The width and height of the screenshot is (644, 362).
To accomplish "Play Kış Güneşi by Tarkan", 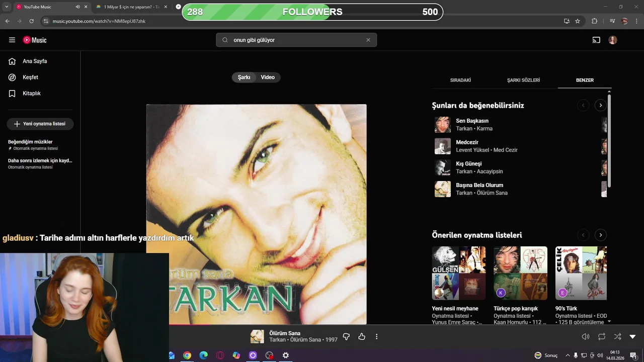I will [514, 167].
